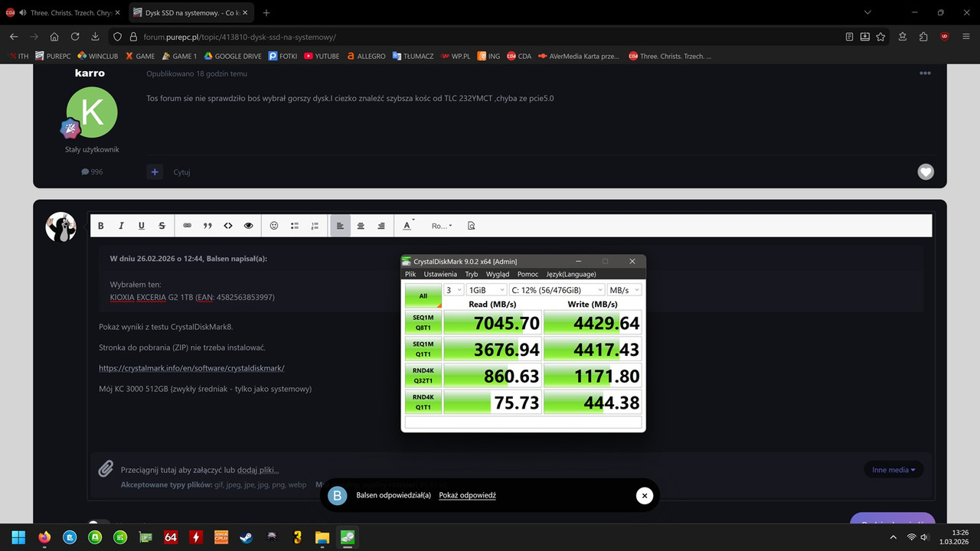Align text right in the editor
This screenshot has height=551, width=980.
(381, 226)
